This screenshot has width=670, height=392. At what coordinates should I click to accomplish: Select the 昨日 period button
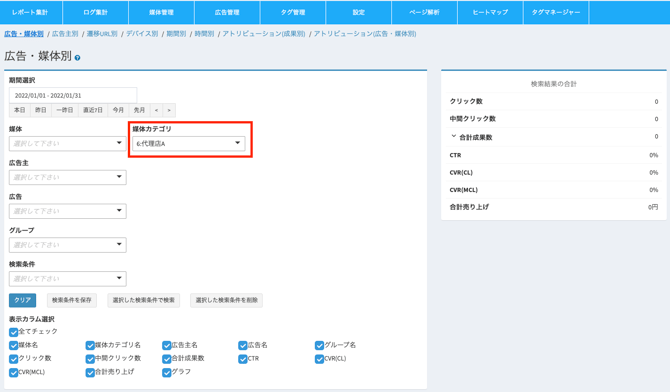[41, 110]
